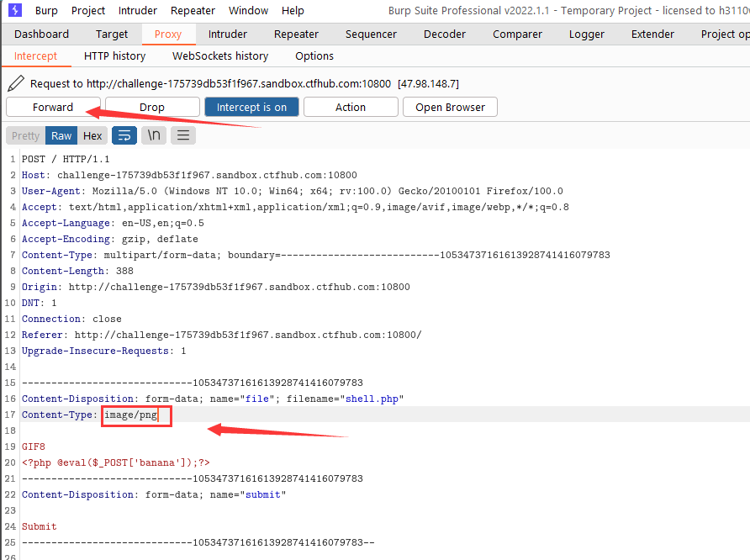This screenshot has width=750, height=560.
Task: Click the Host header line
Action: pyautogui.click(x=189, y=175)
